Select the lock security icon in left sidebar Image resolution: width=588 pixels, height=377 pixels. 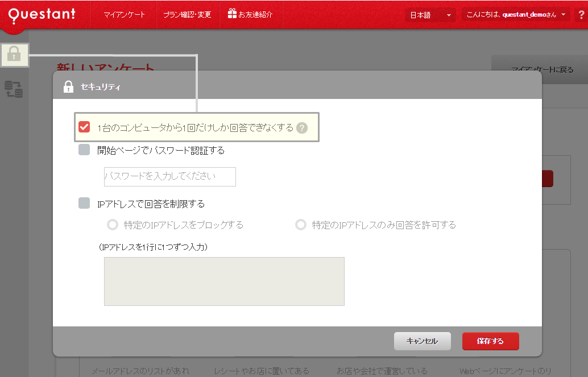click(x=14, y=55)
